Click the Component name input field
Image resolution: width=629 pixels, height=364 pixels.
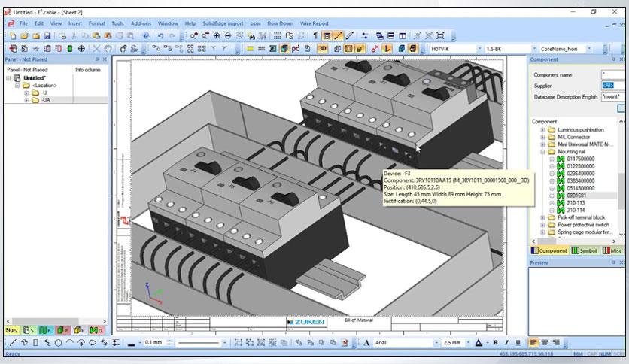tap(613, 74)
